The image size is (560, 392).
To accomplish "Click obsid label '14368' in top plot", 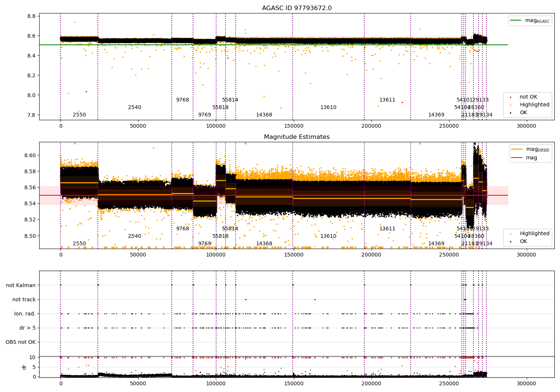I will point(264,115).
